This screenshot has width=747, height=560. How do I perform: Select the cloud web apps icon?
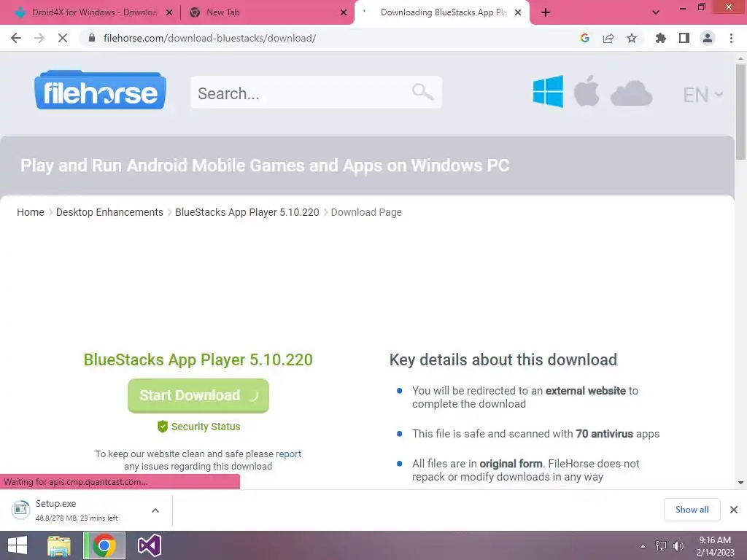pyautogui.click(x=631, y=93)
